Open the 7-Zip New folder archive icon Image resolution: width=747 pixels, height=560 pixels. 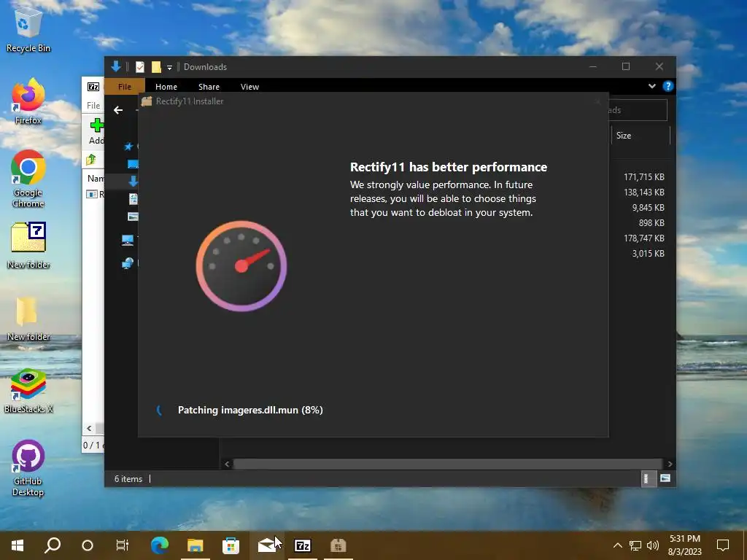click(x=28, y=245)
